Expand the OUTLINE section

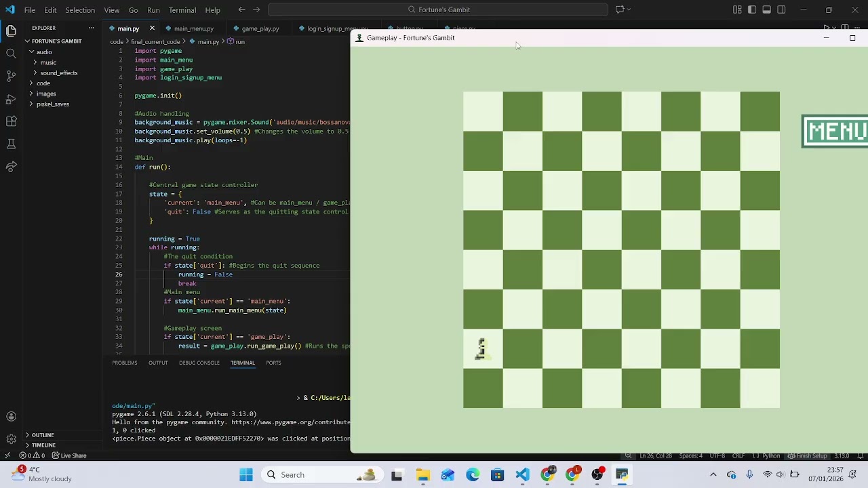click(42, 435)
